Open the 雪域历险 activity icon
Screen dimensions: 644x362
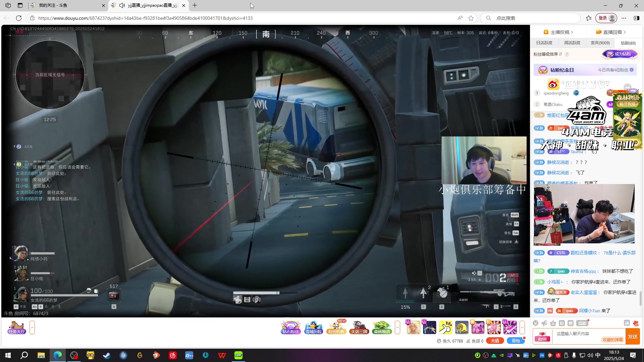313,327
